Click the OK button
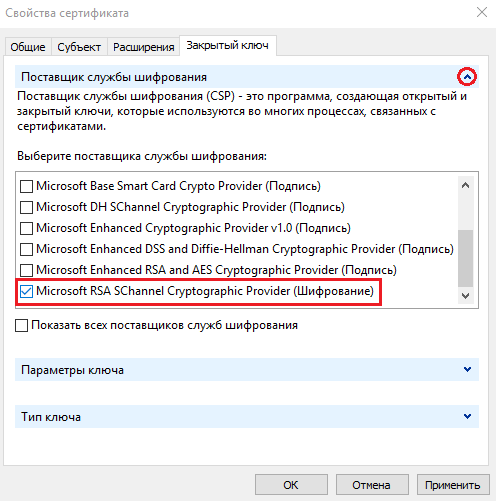The width and height of the screenshot is (496, 501). pos(291,485)
